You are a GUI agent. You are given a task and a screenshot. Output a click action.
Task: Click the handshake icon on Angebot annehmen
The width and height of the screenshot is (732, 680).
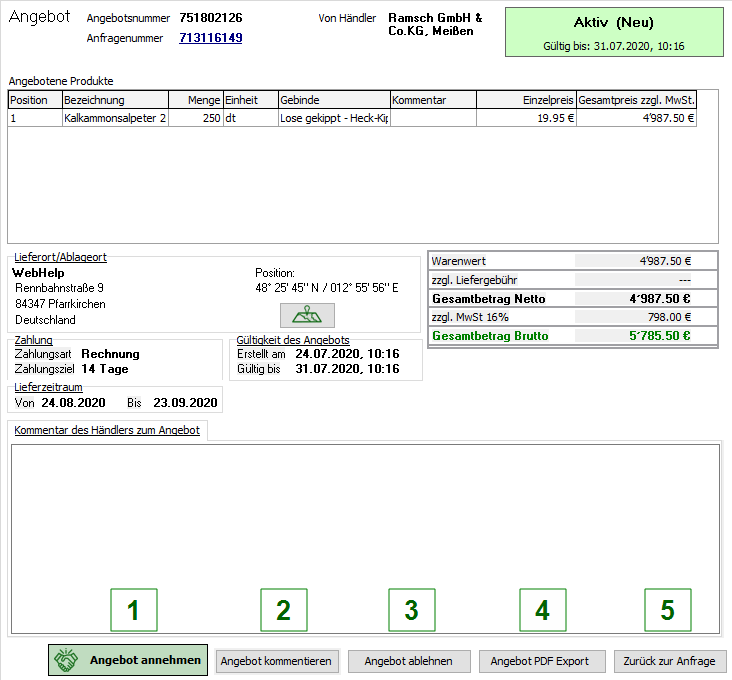pyautogui.click(x=68, y=661)
